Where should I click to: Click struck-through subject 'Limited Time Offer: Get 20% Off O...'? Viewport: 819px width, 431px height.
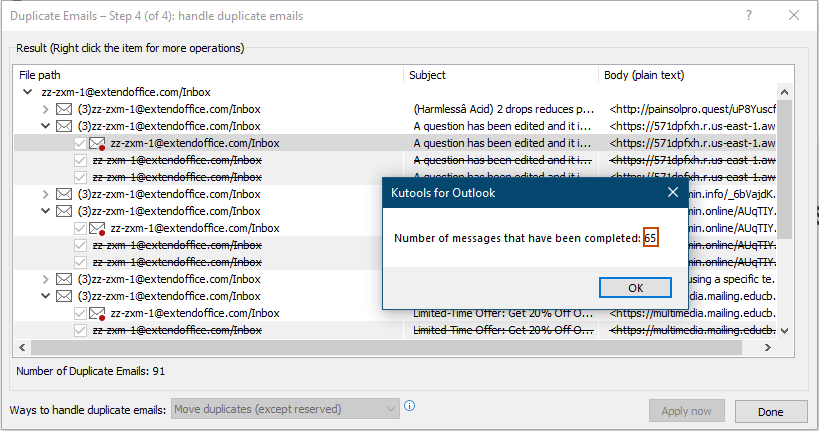(503, 330)
